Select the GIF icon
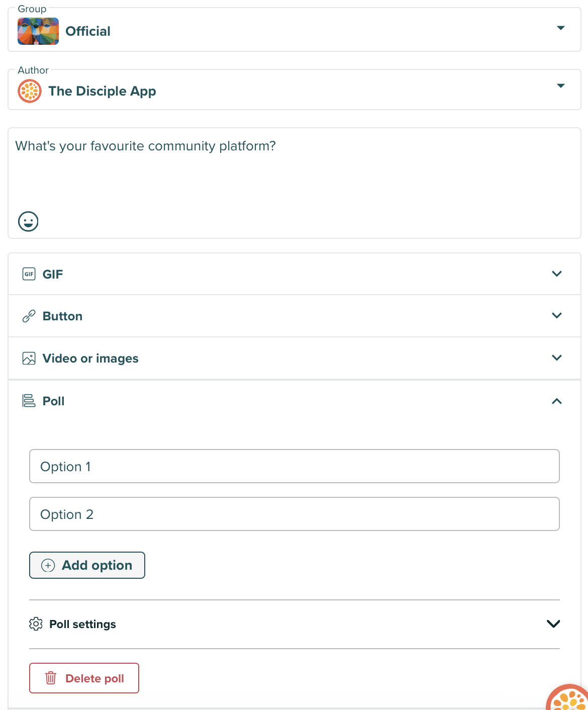Screen dimensions: 588x710 pyautogui.click(x=29, y=274)
